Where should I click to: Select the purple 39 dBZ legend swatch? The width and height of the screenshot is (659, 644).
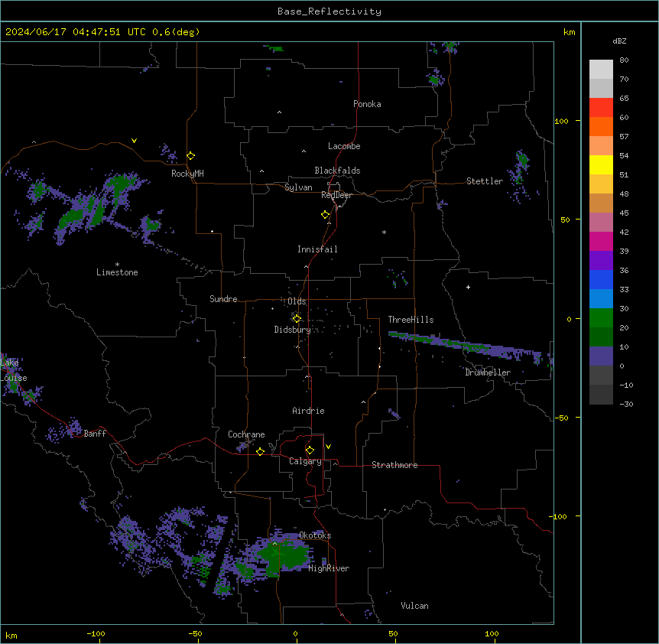click(x=601, y=261)
